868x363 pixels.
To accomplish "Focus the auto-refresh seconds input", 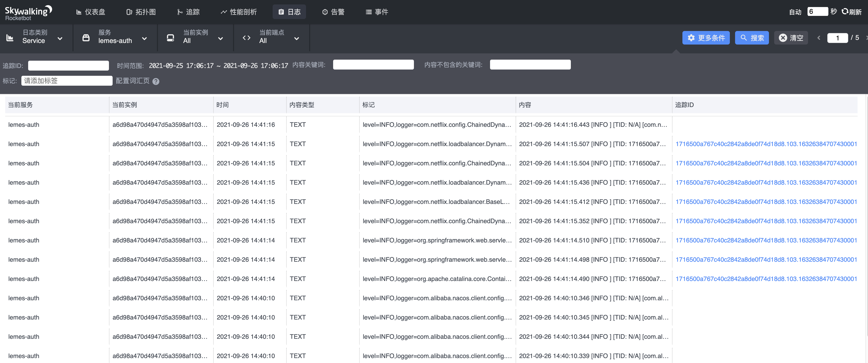I will [817, 11].
